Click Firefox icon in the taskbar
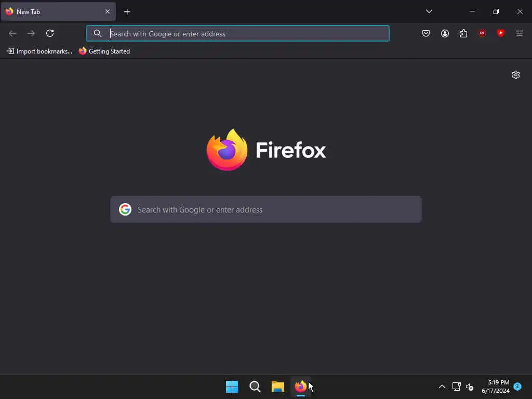 (301, 387)
